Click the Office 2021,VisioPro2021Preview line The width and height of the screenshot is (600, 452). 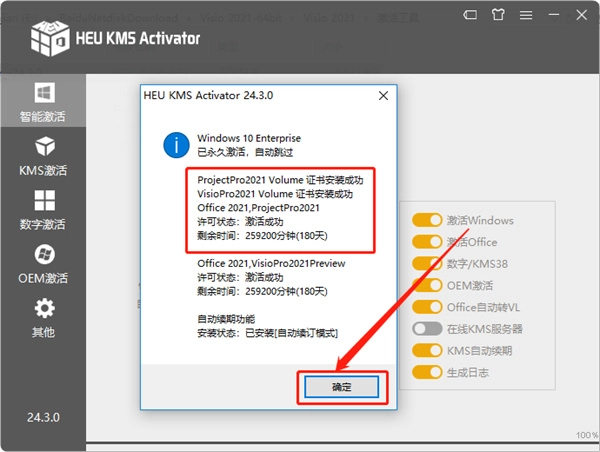pyautogui.click(x=271, y=263)
